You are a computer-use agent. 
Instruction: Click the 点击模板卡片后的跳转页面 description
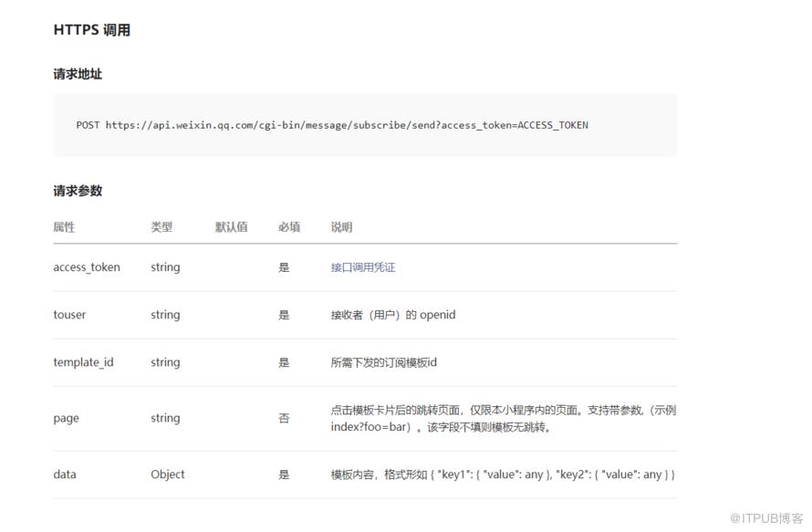coord(504,419)
